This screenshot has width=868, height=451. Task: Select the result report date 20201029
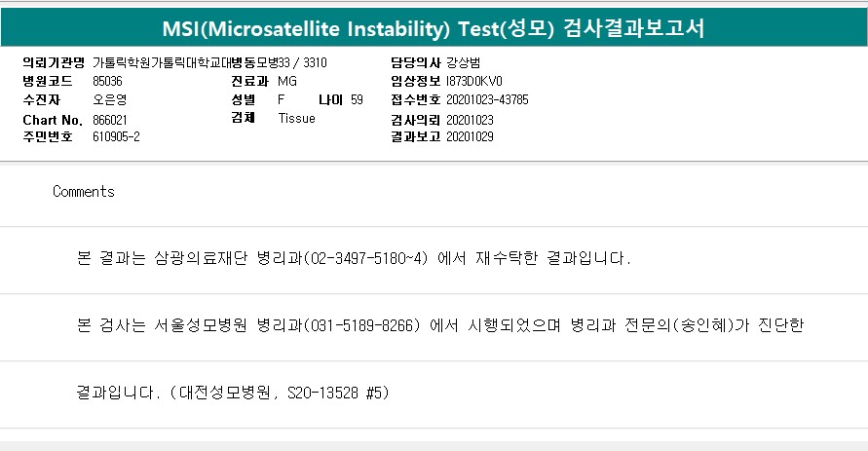tap(470, 137)
